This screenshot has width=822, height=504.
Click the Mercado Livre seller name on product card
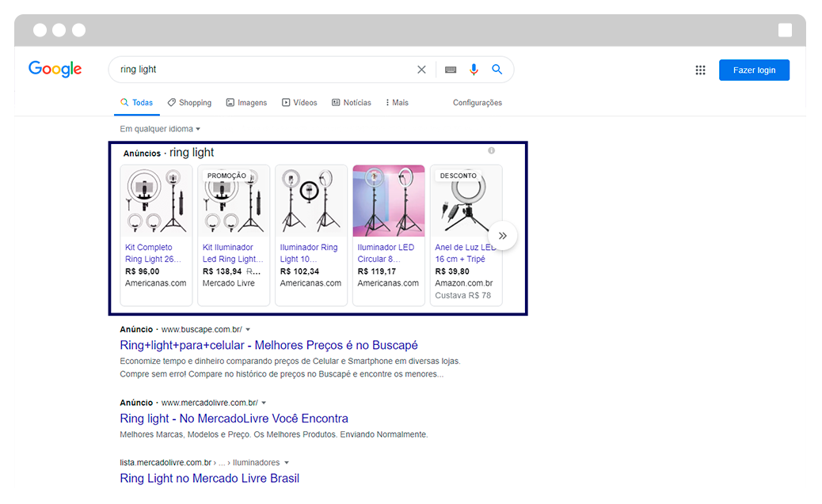229,283
